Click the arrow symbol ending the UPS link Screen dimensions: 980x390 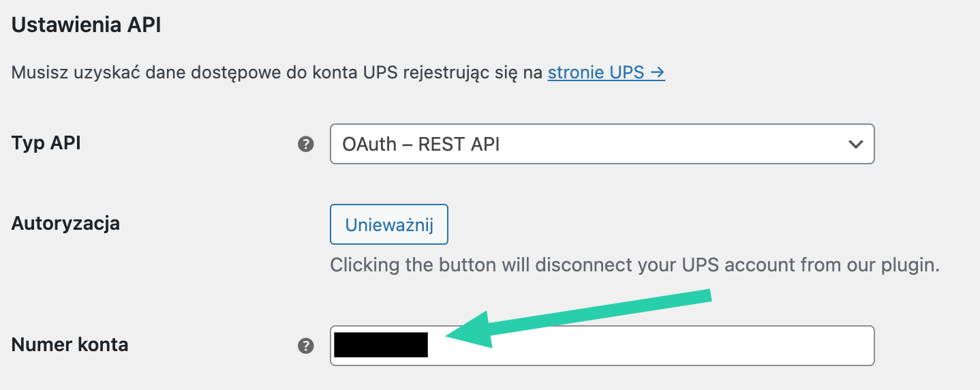657,72
